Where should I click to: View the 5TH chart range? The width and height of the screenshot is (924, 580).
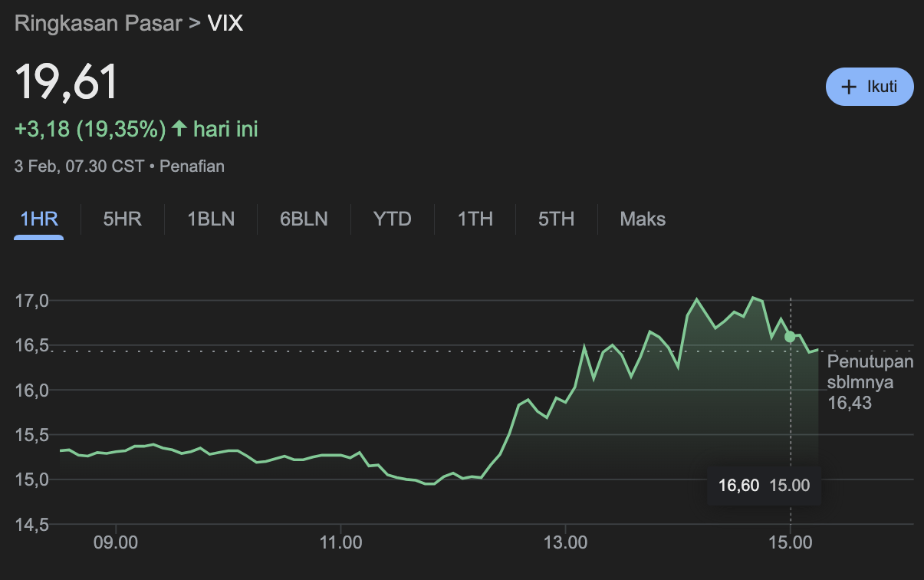[x=556, y=219]
